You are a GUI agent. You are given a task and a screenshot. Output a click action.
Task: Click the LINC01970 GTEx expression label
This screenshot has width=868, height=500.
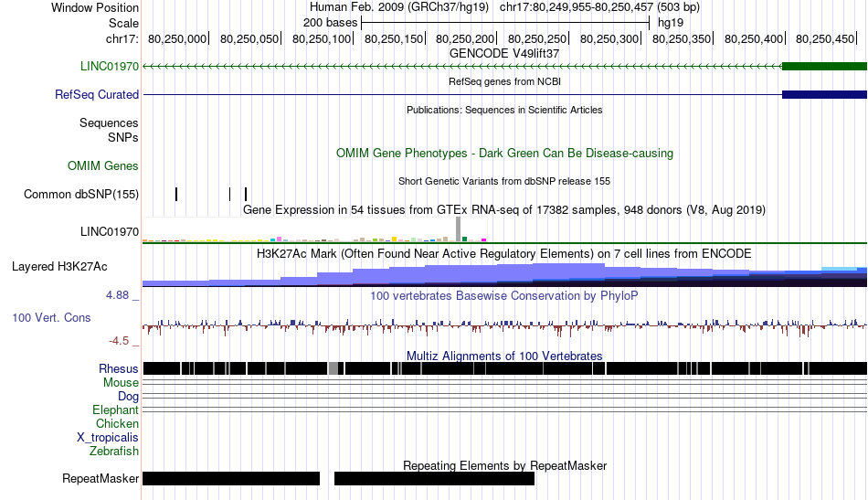(x=110, y=231)
